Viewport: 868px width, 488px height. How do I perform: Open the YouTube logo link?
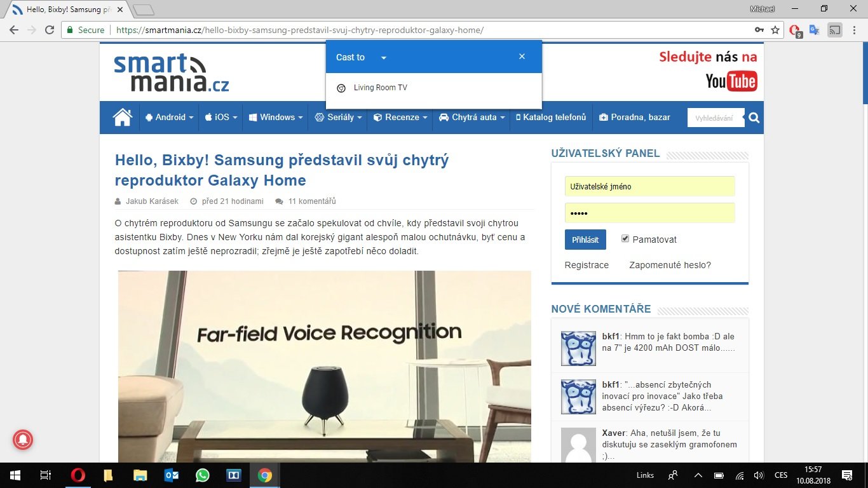(731, 81)
